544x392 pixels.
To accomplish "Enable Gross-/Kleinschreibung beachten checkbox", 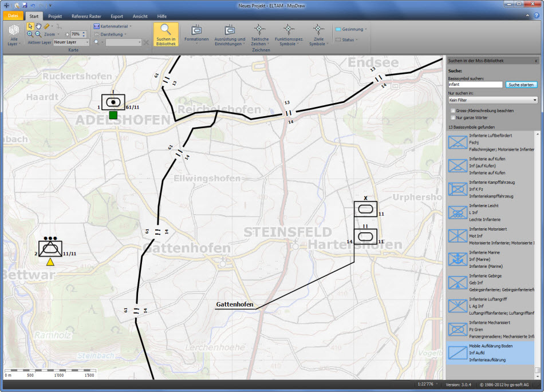I will (x=453, y=110).
